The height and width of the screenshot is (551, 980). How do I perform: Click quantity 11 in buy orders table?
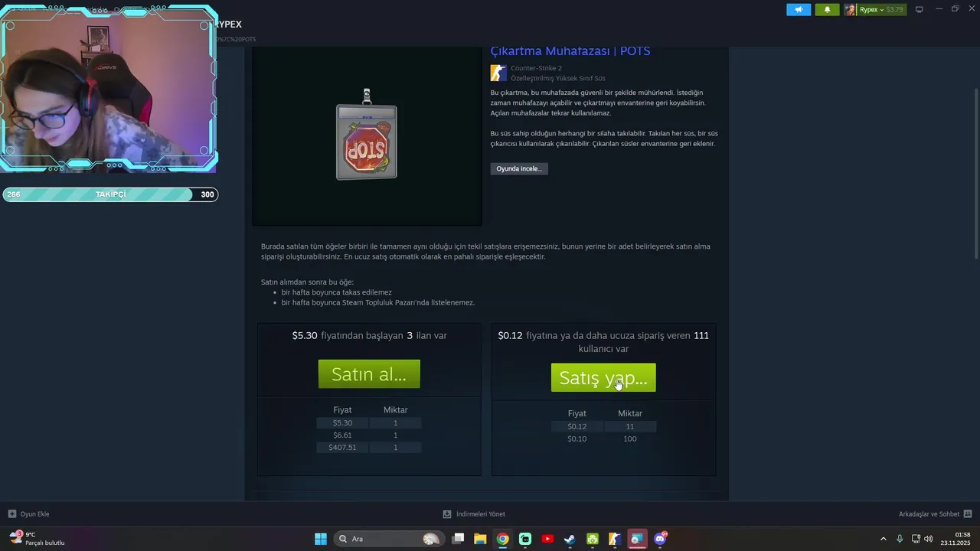(630, 427)
